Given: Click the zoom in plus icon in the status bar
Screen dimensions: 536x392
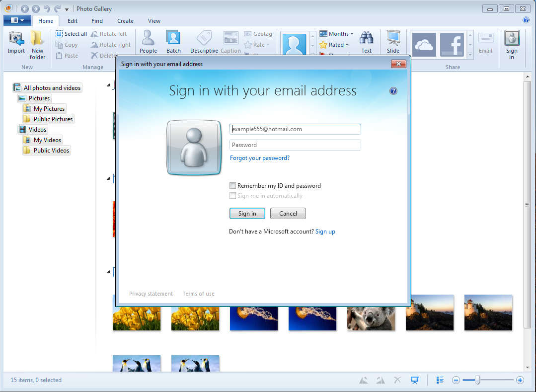Looking at the screenshot, I should [x=520, y=380].
